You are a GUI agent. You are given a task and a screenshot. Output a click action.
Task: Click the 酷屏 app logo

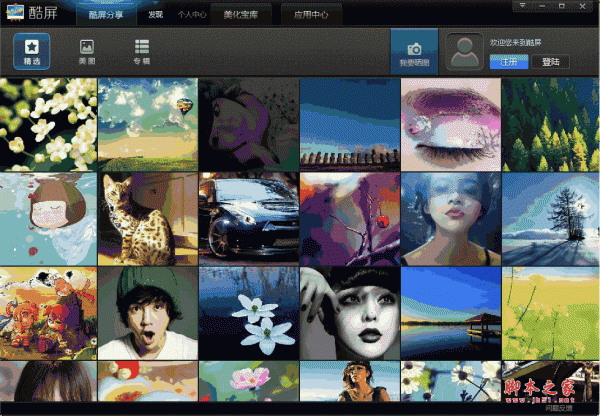32,12
